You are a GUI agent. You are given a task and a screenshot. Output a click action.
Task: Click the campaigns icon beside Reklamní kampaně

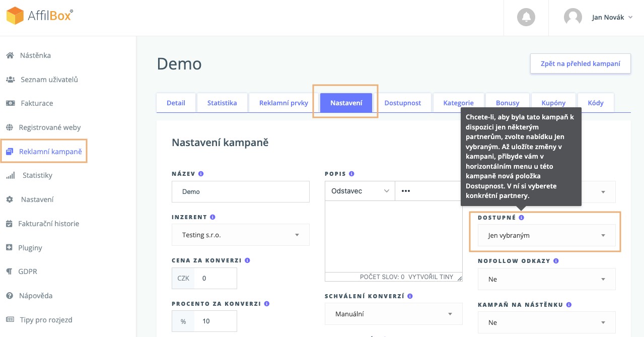click(10, 151)
